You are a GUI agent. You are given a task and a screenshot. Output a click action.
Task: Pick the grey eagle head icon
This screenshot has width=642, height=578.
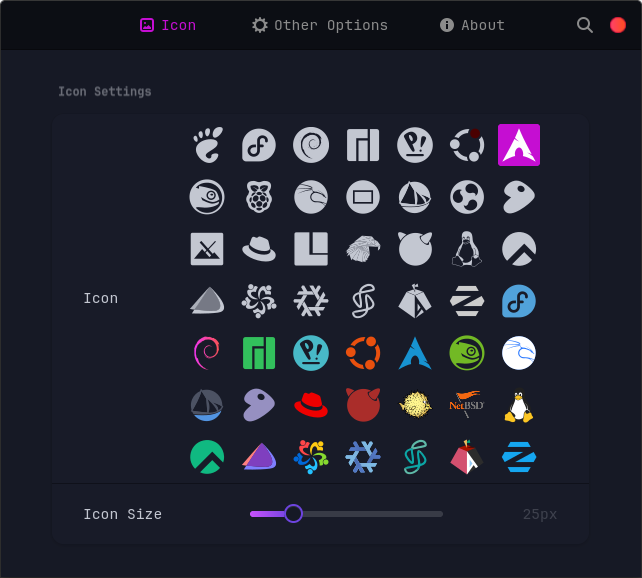coord(363,249)
